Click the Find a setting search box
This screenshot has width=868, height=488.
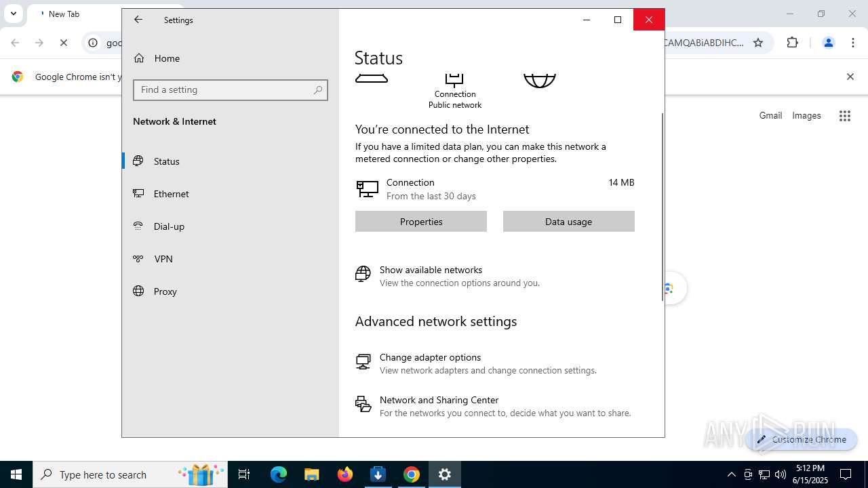231,90
